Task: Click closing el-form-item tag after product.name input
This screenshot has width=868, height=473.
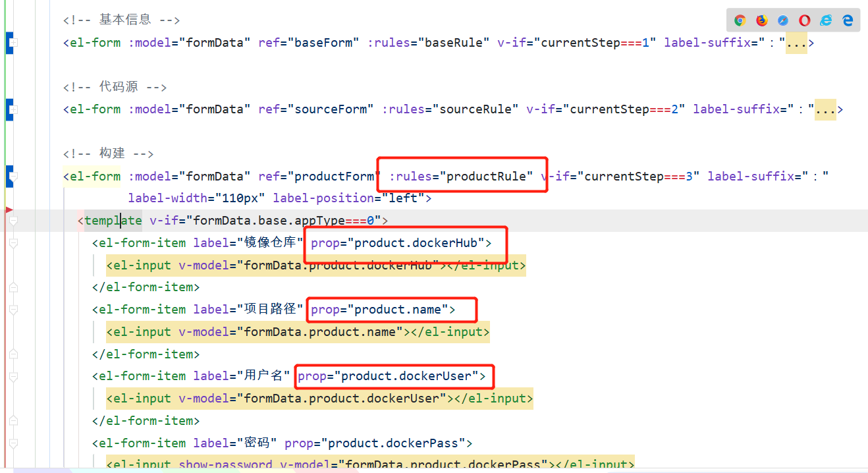Action: point(146,354)
